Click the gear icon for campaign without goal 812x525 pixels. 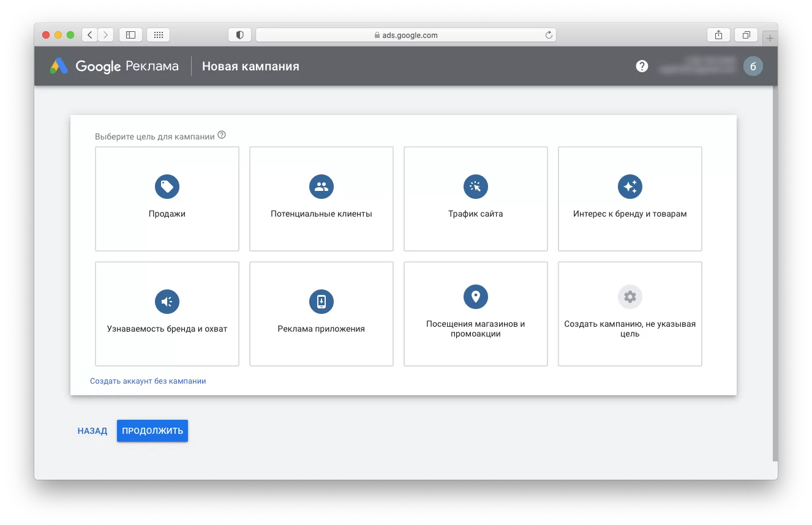[x=630, y=297]
